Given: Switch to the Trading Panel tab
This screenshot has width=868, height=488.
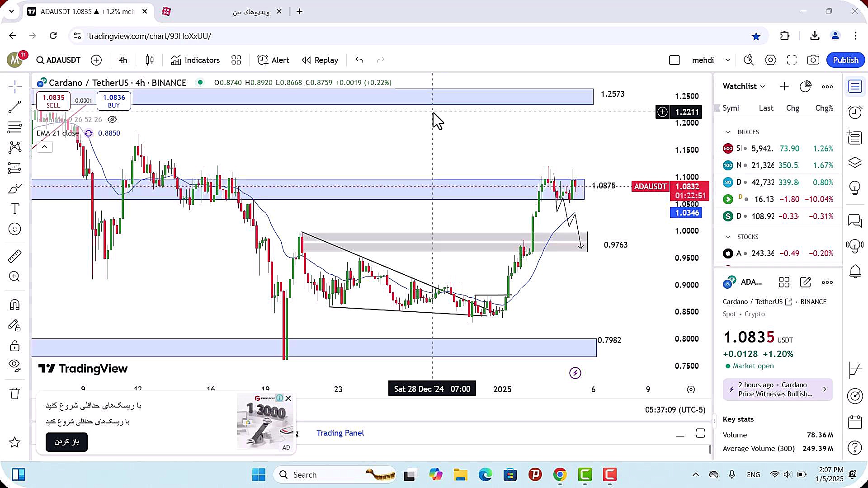Looking at the screenshot, I should point(340,433).
